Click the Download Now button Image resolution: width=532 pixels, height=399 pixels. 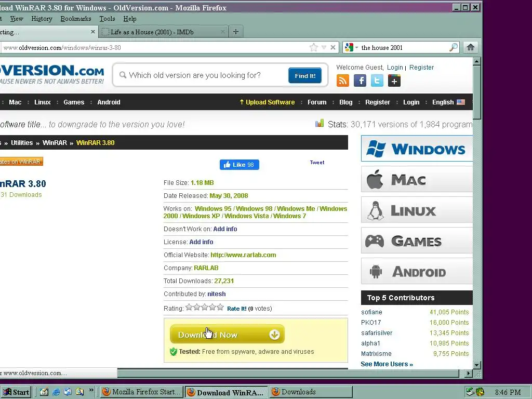pyautogui.click(x=227, y=335)
